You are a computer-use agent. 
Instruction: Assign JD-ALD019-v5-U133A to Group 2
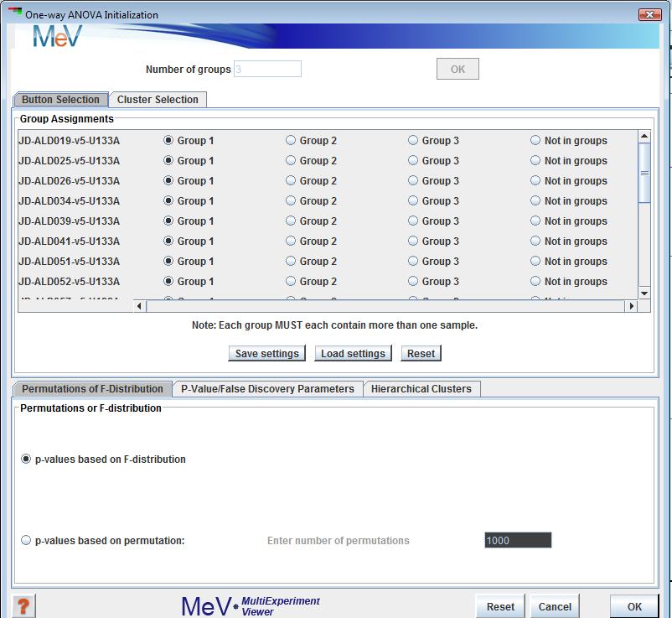[x=291, y=141]
